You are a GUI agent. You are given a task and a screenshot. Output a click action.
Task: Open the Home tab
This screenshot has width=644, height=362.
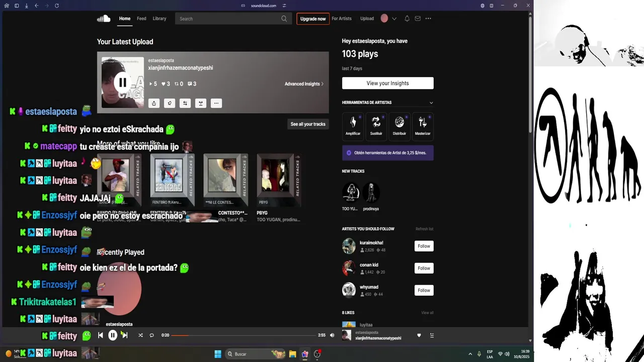click(125, 19)
